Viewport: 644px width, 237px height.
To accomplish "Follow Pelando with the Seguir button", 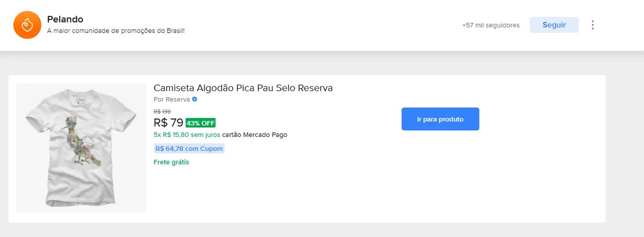I will (x=554, y=25).
